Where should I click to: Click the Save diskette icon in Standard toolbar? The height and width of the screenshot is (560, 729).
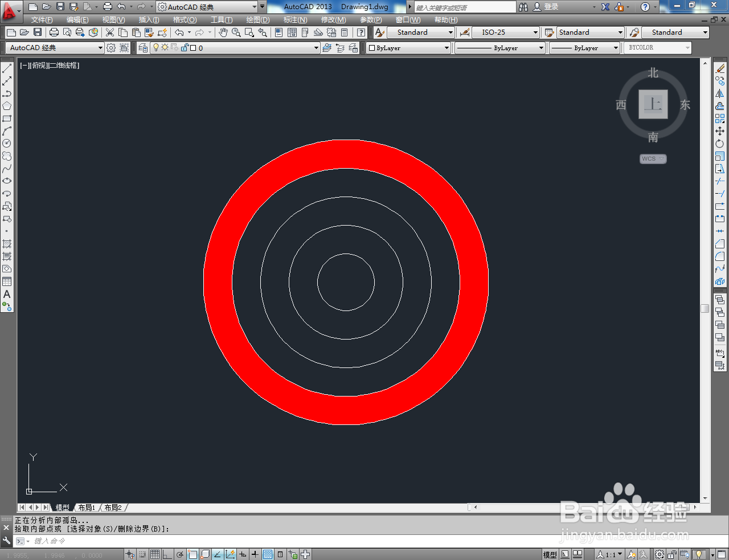click(38, 32)
